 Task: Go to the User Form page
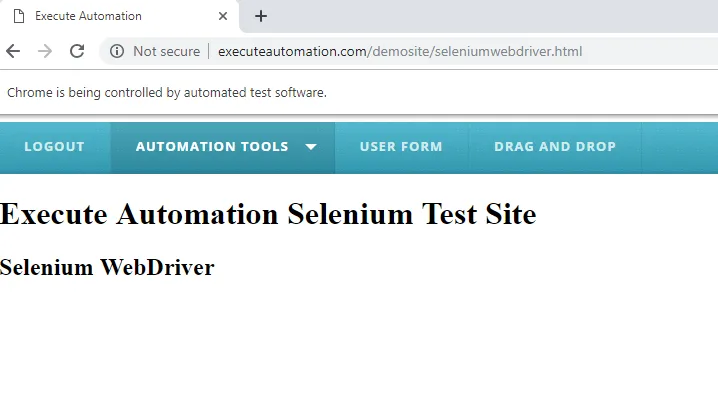[x=401, y=147]
